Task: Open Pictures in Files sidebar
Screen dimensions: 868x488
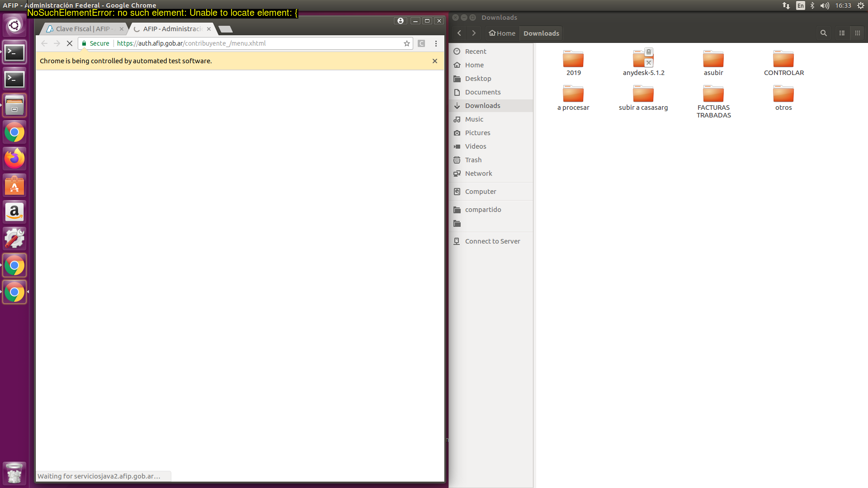Action: (492, 133)
